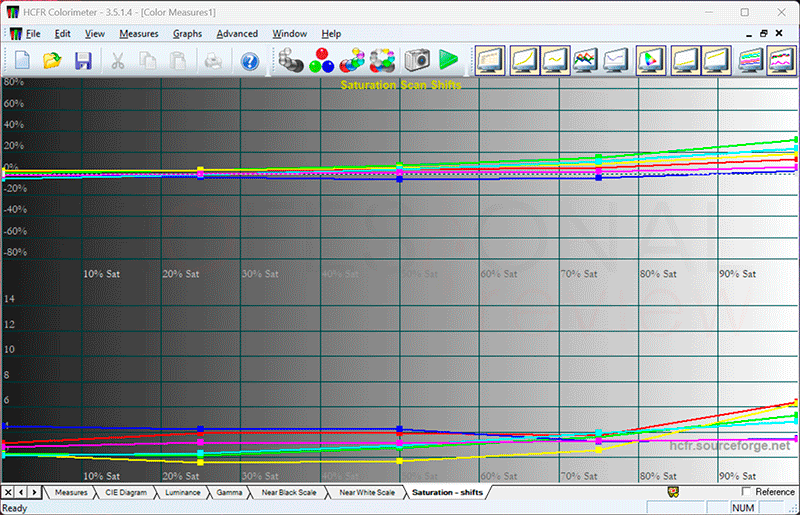This screenshot has height=515, width=800.
Task: Open the Graphs menu
Action: (187, 34)
